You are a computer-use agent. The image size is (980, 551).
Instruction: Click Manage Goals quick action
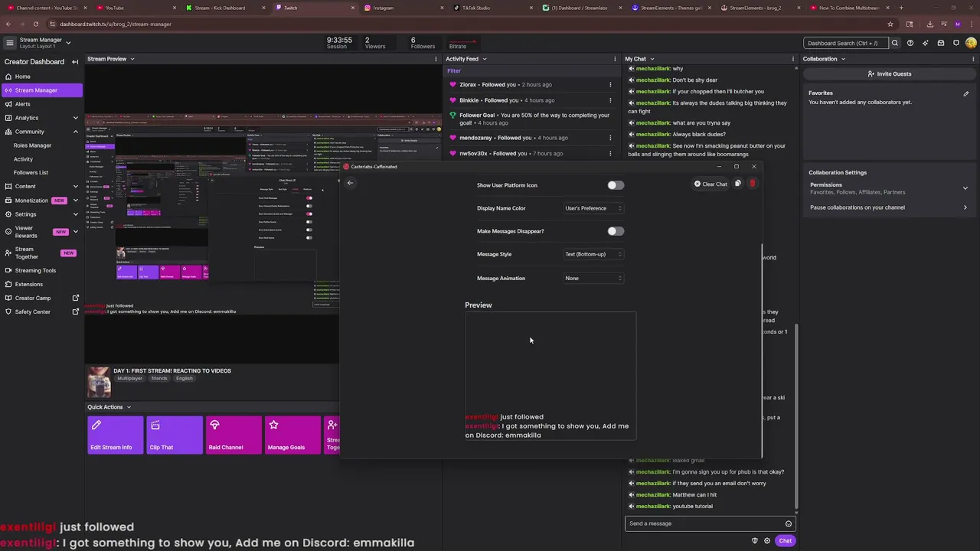(x=293, y=435)
